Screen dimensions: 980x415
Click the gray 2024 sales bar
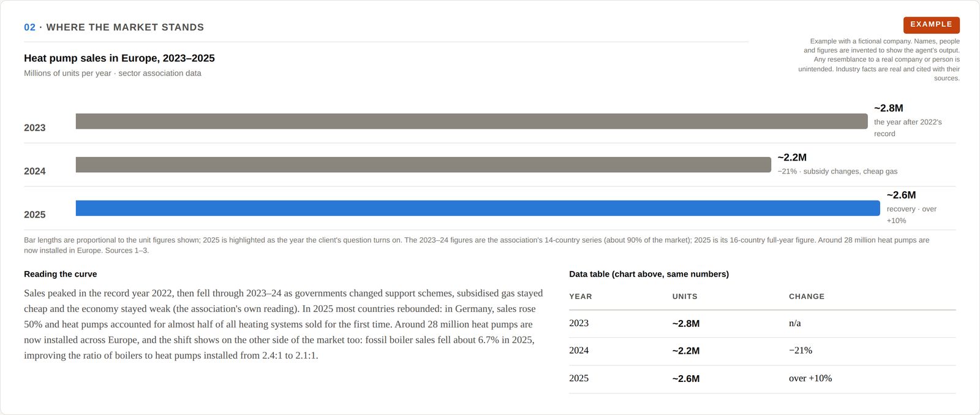click(x=423, y=165)
